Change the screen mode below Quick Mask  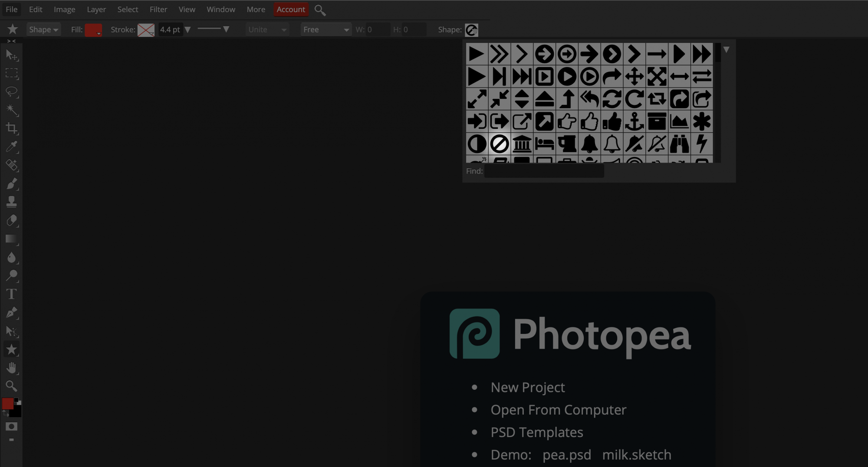tap(12, 440)
